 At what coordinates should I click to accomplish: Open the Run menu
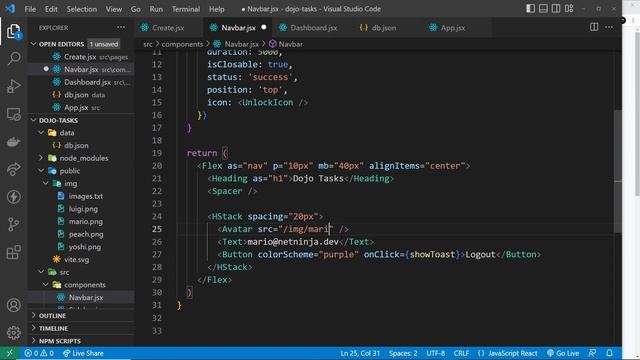point(156,9)
